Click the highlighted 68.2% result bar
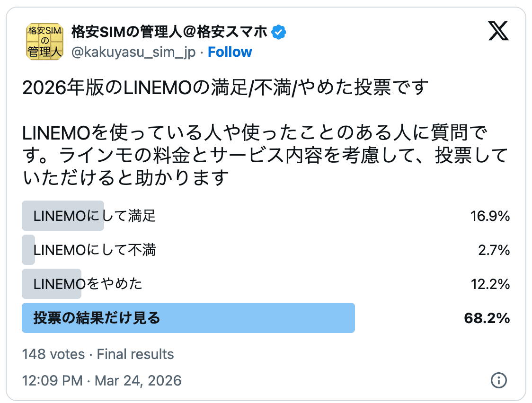 click(189, 318)
